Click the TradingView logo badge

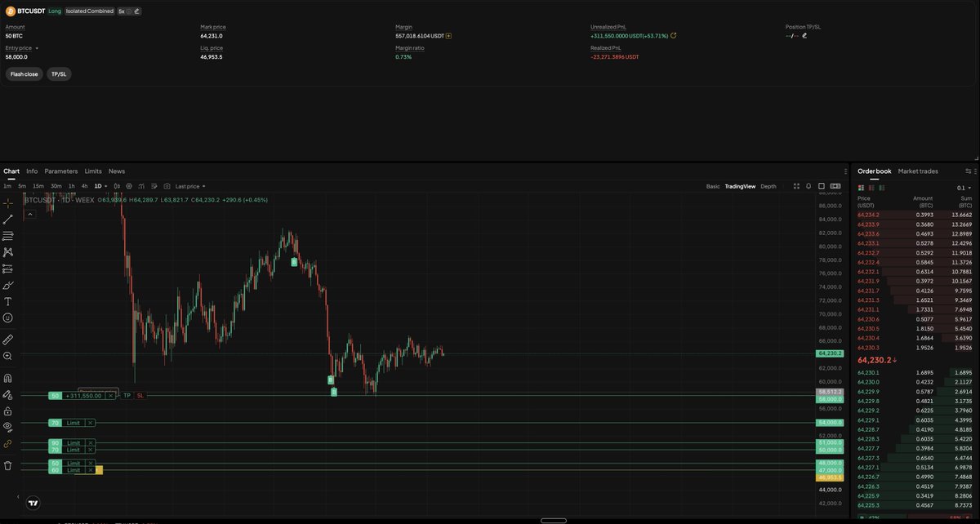33,503
